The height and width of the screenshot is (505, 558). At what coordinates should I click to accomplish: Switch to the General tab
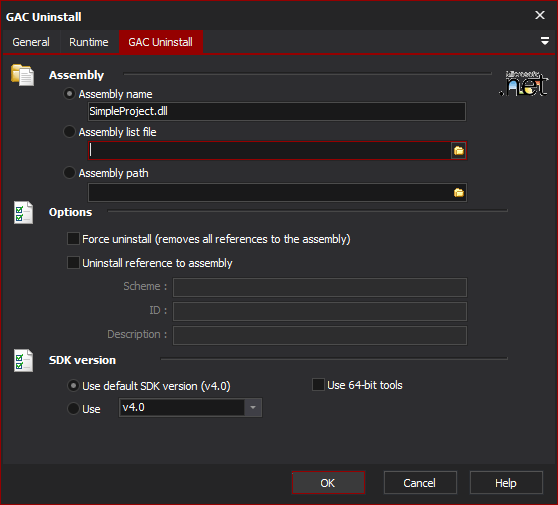pos(31,42)
